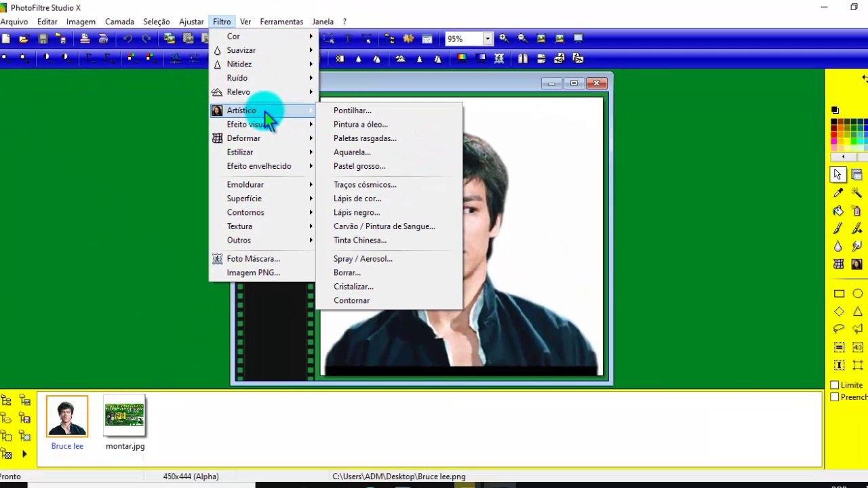Select the Rhombus selection shape
Image resolution: width=868 pixels, height=488 pixels.
click(839, 311)
